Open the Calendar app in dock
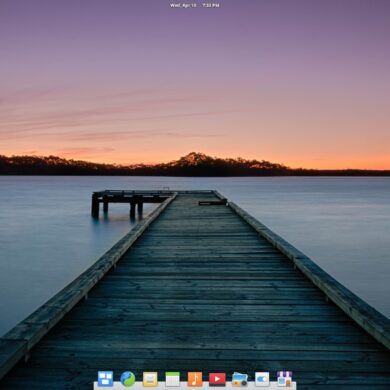This screenshot has height=390, width=390. 172,379
